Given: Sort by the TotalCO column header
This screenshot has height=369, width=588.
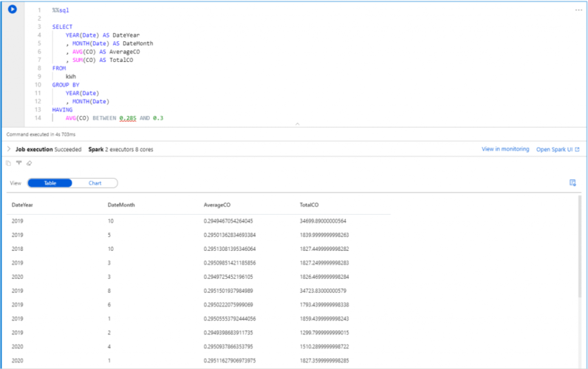Looking at the screenshot, I should pos(309,205).
